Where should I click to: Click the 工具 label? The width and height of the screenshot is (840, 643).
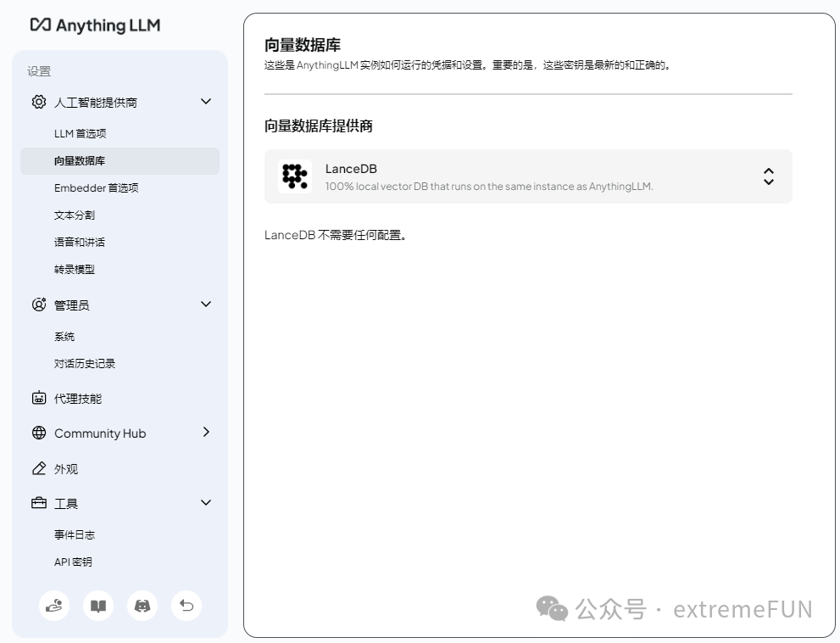[66, 504]
